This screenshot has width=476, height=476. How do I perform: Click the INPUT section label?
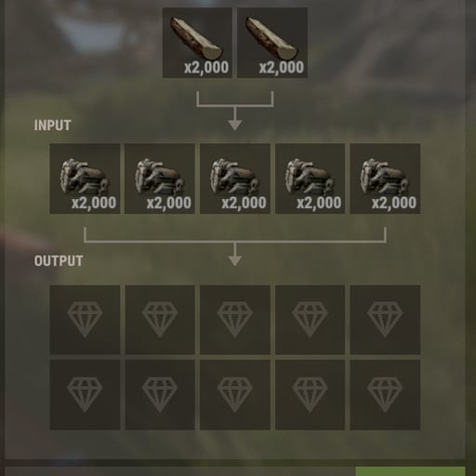pyautogui.click(x=52, y=126)
